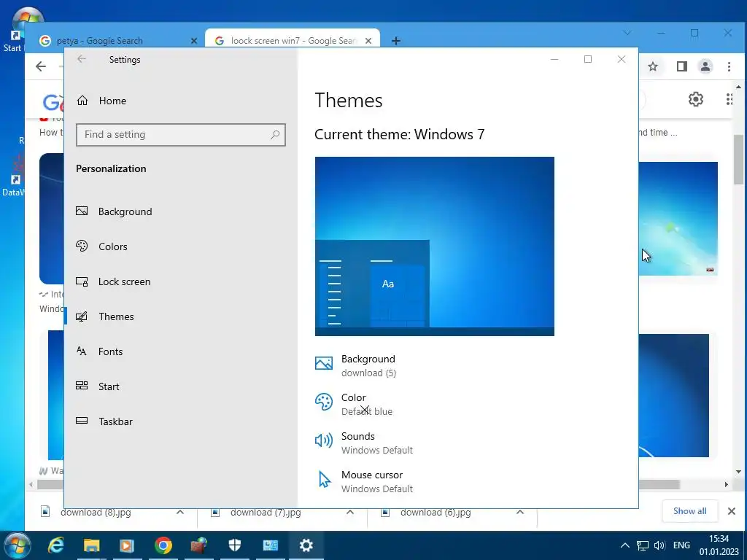Expand options for download (7).jpg
Screen dimensions: 747x560
pos(350,513)
